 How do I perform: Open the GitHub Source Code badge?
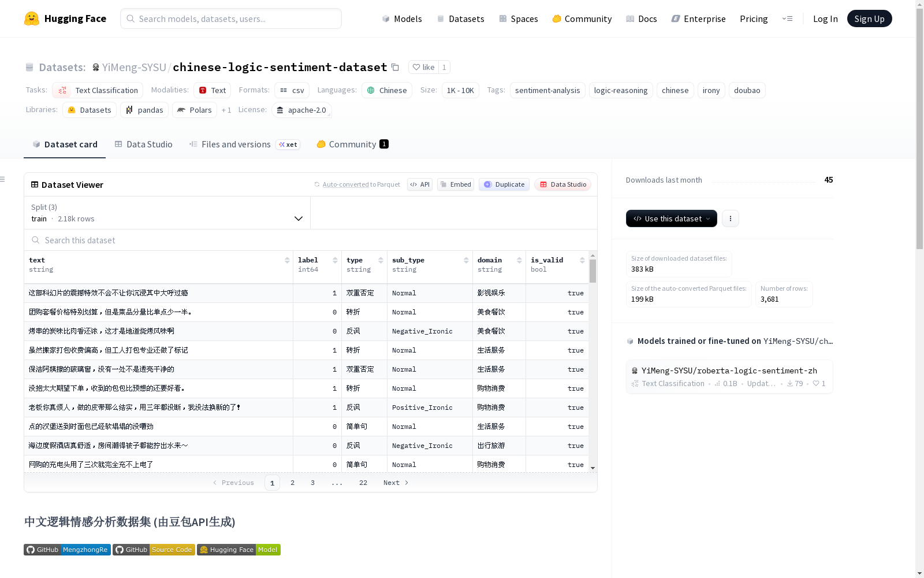[154, 550]
